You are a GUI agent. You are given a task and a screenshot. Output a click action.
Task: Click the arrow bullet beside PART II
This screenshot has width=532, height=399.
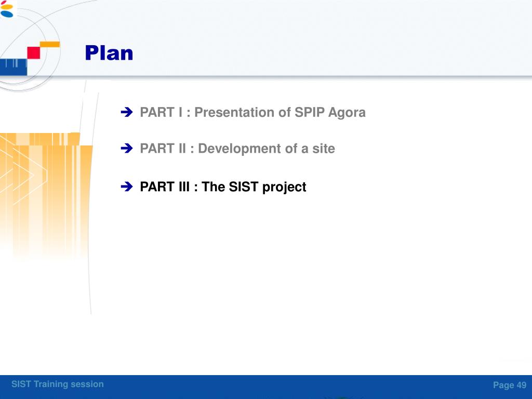pyautogui.click(x=127, y=148)
